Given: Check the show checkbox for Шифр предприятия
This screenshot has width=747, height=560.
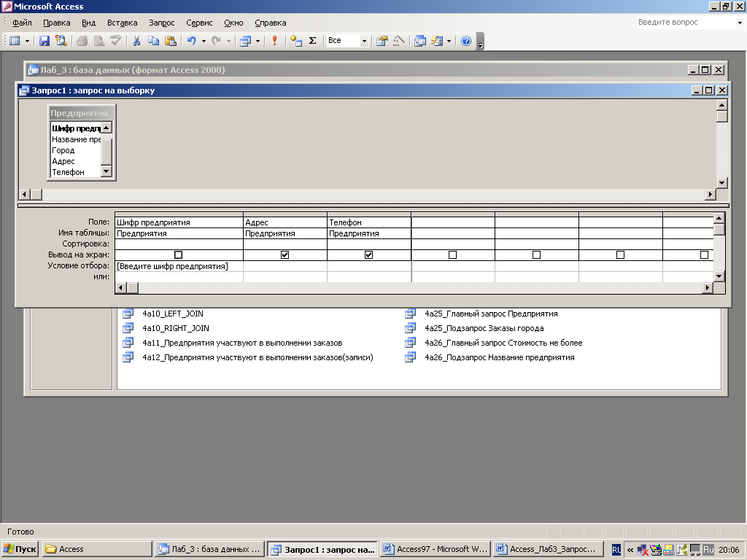Looking at the screenshot, I should pos(179,255).
